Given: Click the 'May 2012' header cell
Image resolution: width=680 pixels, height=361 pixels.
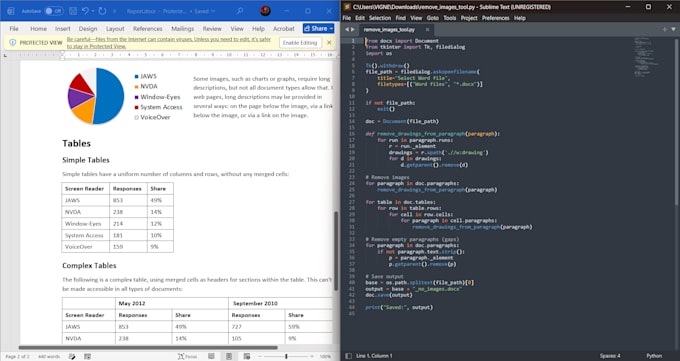Looking at the screenshot, I should click(172, 303).
